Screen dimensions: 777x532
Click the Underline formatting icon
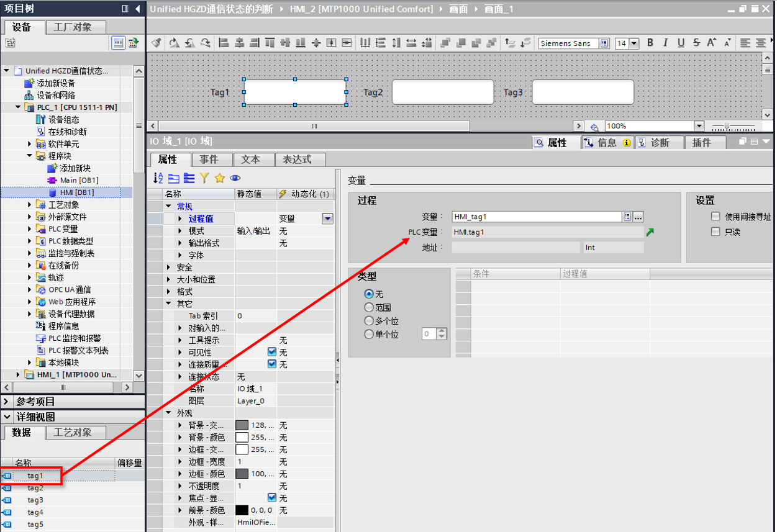[681, 43]
